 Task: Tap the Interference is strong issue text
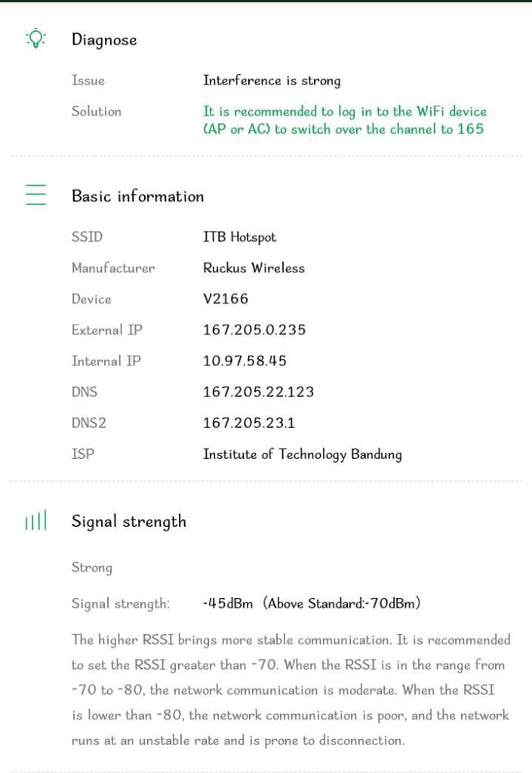point(272,81)
